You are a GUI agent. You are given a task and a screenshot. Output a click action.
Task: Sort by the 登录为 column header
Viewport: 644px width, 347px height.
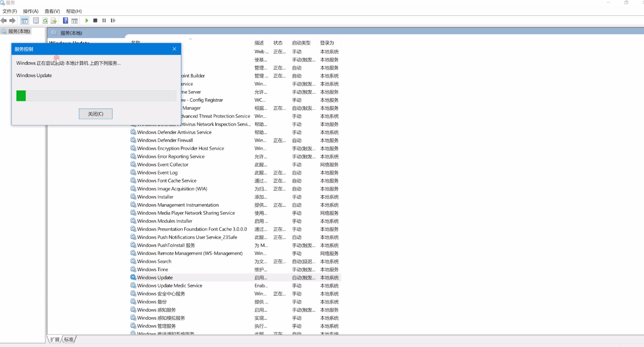[327, 43]
